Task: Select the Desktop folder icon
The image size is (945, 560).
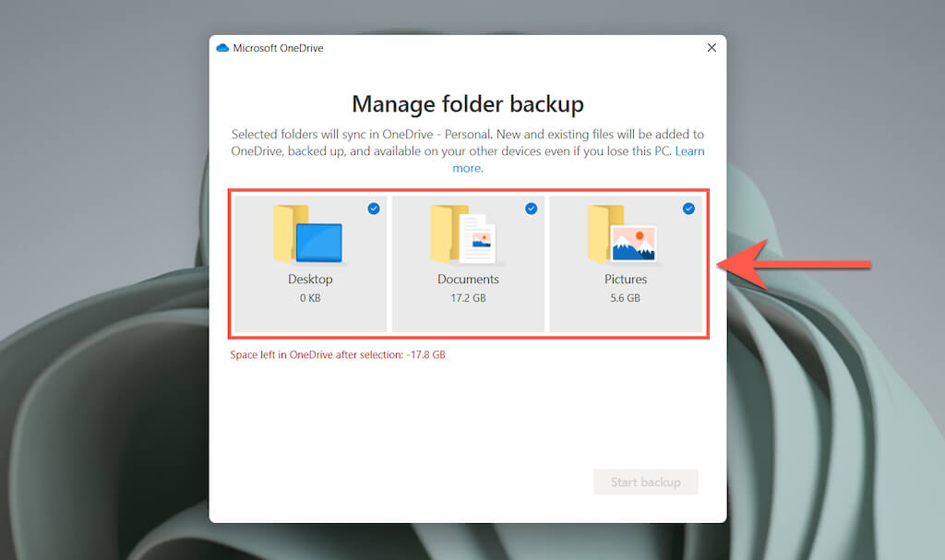Action: (x=309, y=234)
